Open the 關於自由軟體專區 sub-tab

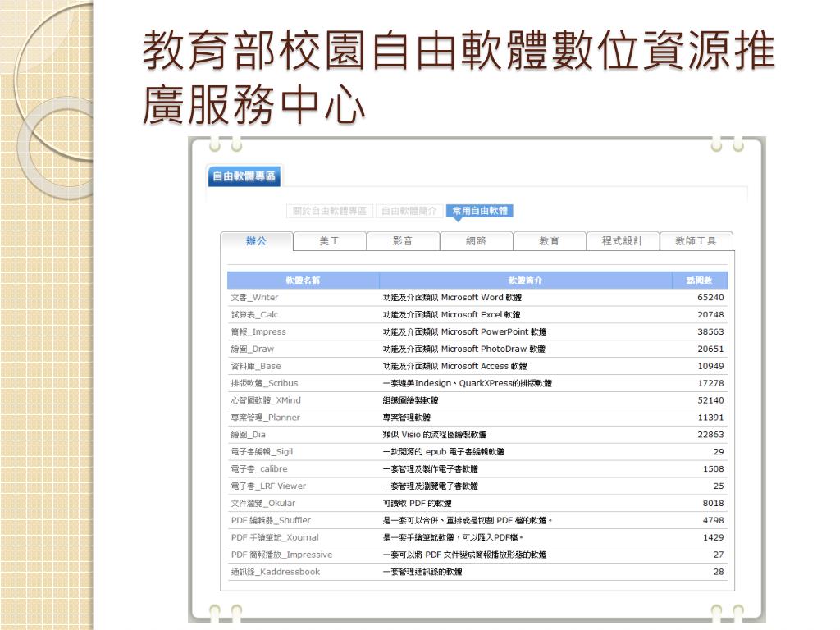pyautogui.click(x=330, y=211)
